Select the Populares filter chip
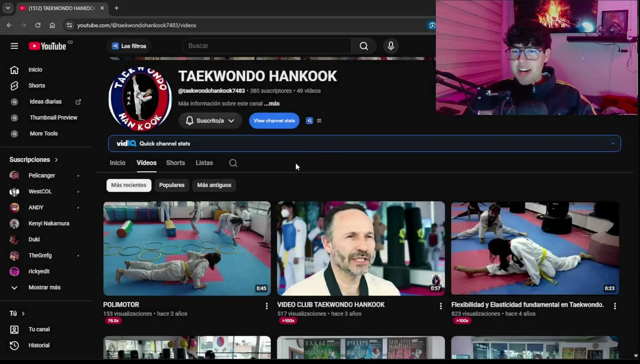Viewport: 640px width, 364px height. [x=172, y=185]
